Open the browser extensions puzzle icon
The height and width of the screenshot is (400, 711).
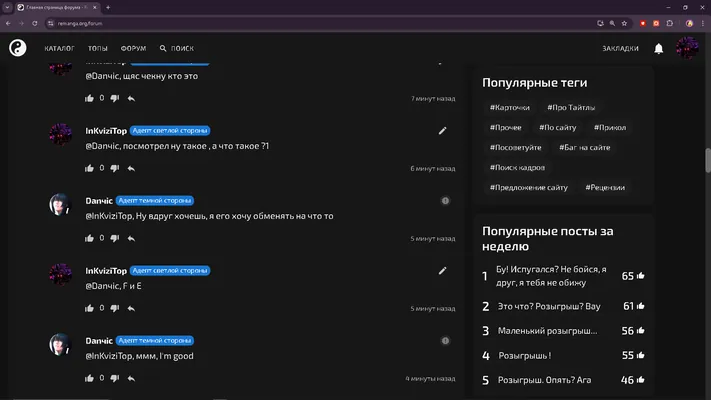(670, 23)
